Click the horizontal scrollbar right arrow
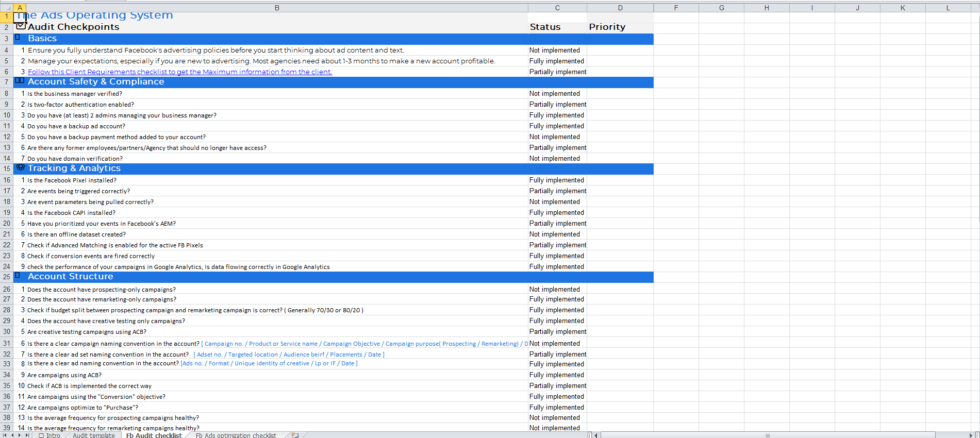The width and height of the screenshot is (980, 438). click(971, 435)
